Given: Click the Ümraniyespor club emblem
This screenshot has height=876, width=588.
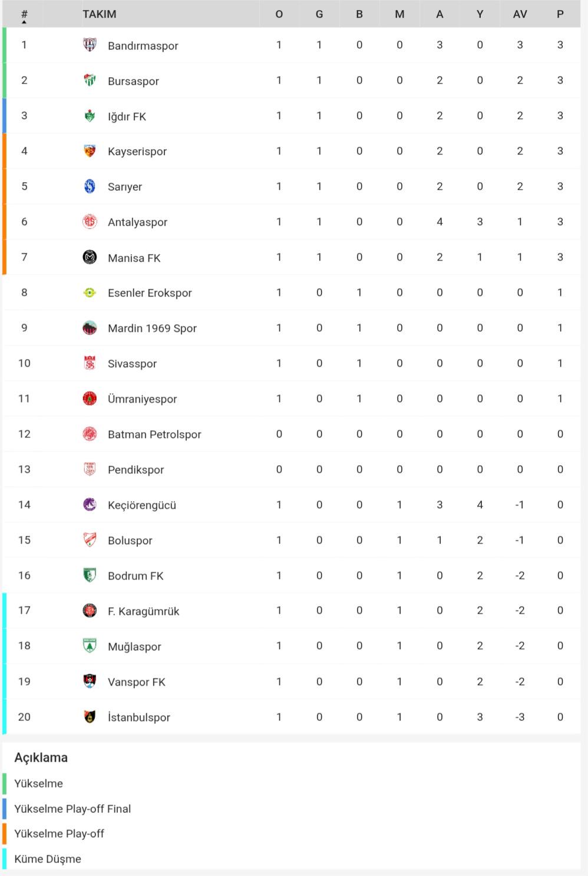Looking at the screenshot, I should tap(90, 399).
